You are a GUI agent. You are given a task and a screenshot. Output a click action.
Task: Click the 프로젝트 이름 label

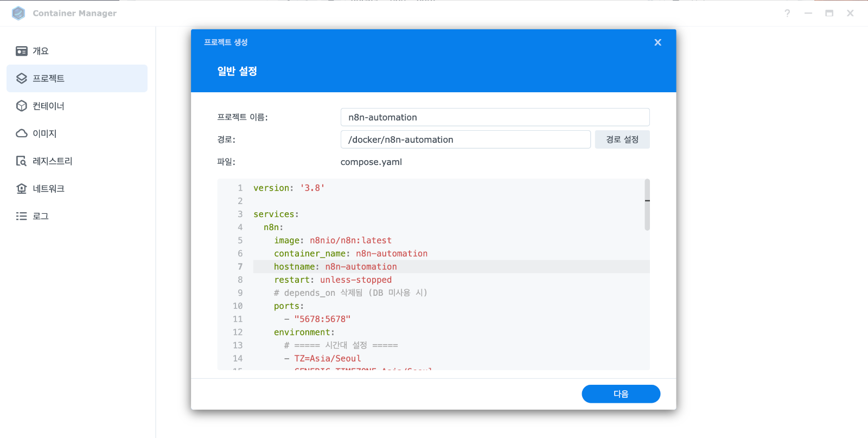tap(242, 117)
